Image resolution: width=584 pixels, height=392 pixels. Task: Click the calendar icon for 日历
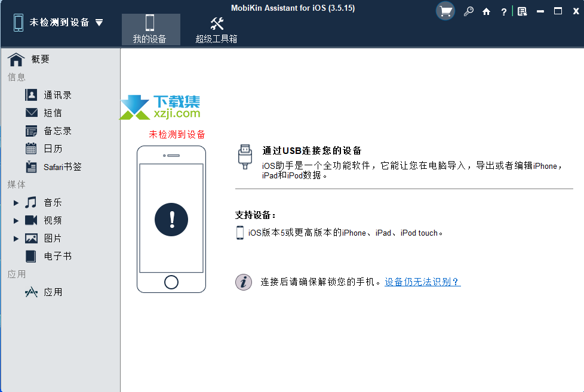[x=31, y=149]
